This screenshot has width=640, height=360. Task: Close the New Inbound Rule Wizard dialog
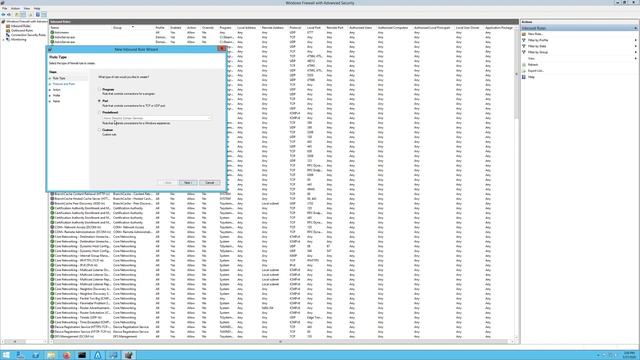pos(222,49)
